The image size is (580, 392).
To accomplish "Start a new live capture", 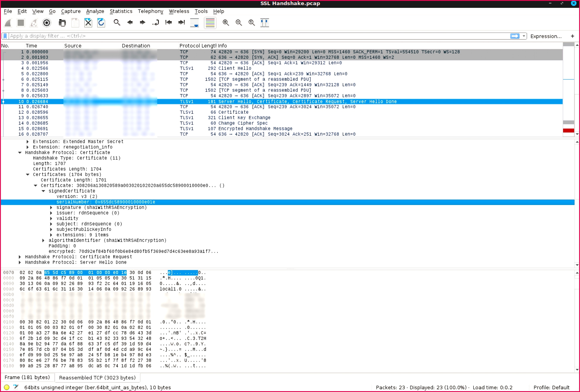I will pyautogui.click(x=7, y=23).
